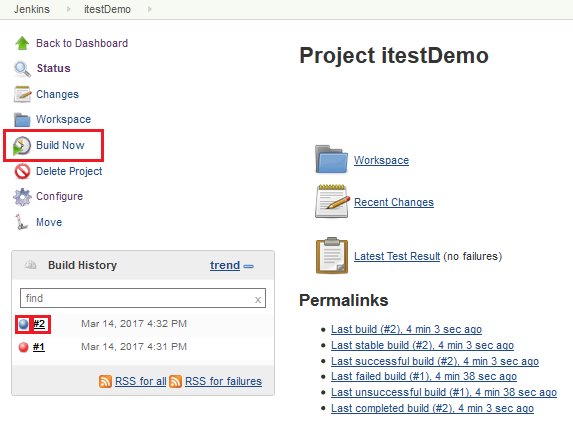The width and height of the screenshot is (573, 443).
Task: Click the red Delete Project icon
Action: pos(22,171)
